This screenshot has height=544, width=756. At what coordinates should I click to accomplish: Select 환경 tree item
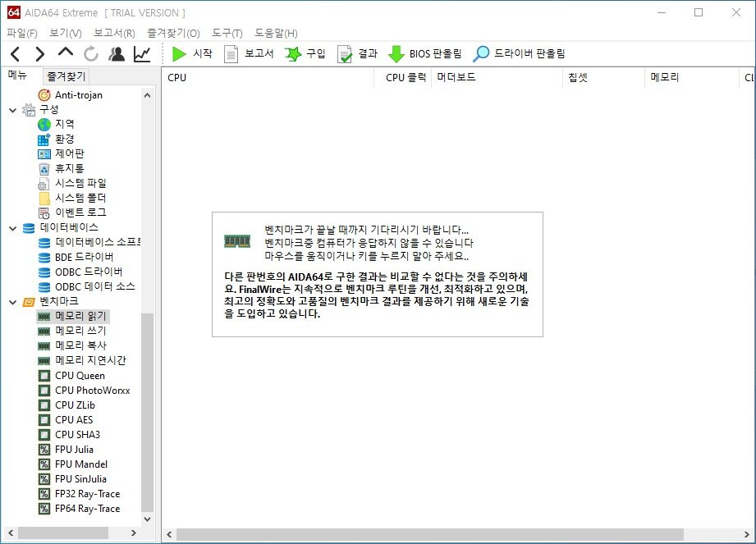[57, 139]
